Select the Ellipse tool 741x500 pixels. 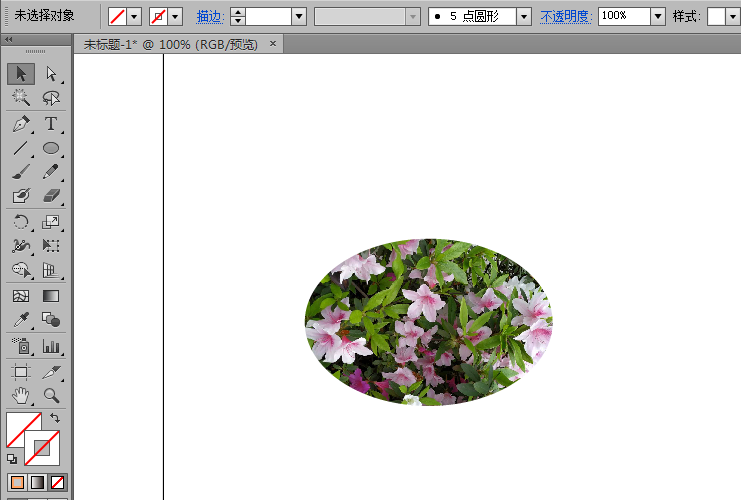[x=51, y=148]
